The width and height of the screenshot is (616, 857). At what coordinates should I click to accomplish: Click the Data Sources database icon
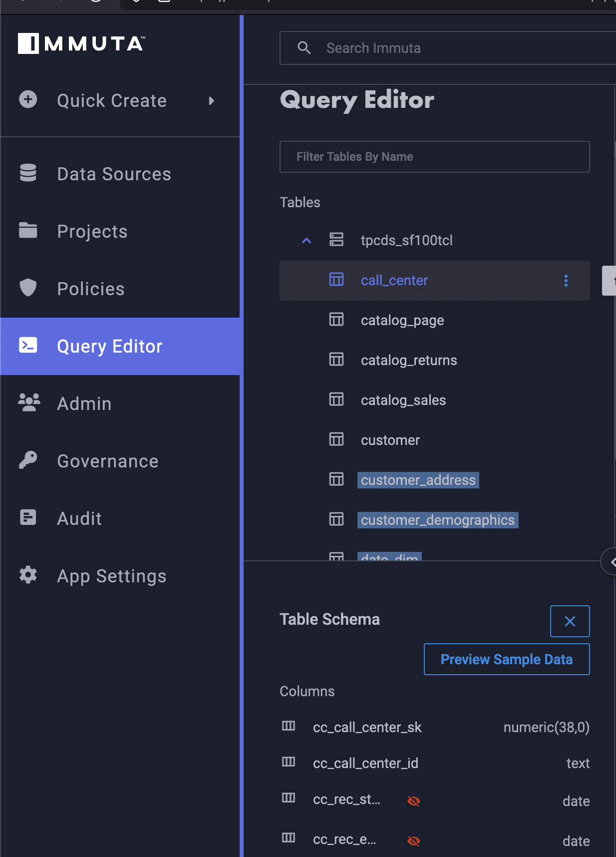[x=28, y=173]
